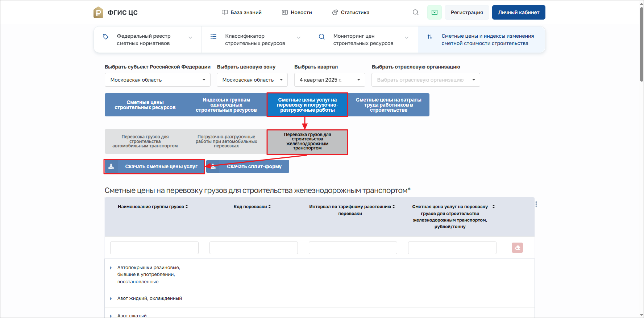Open Личный кабинет
Screen dimensions: 644x318
[x=519, y=12]
